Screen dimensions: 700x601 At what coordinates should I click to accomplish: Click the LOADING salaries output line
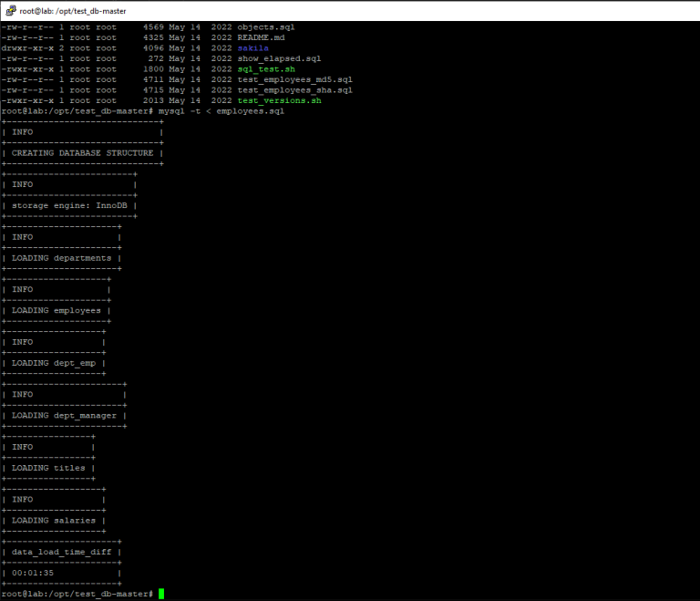pyautogui.click(x=54, y=521)
